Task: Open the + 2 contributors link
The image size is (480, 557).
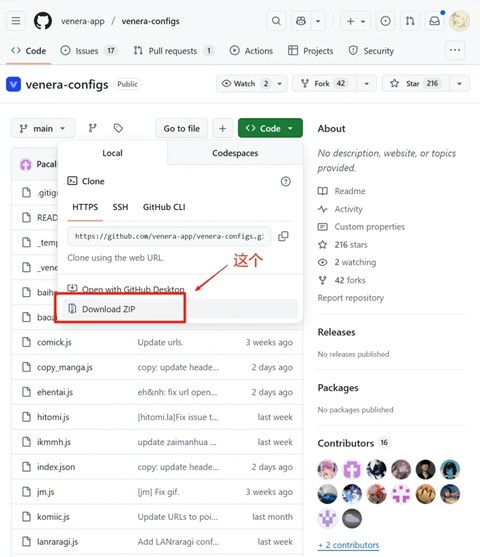Action: click(349, 545)
